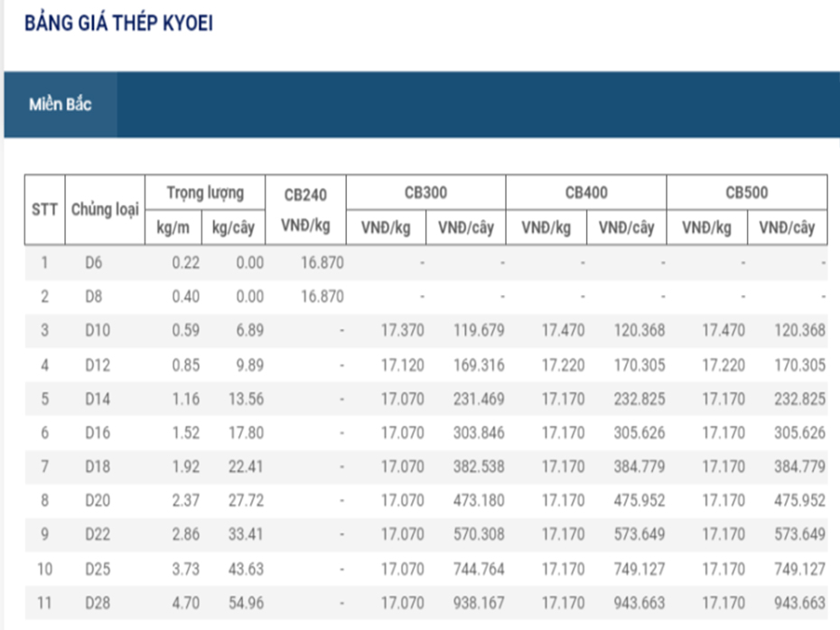Click the CB300 group header
Image resolution: width=840 pixels, height=630 pixels.
[x=425, y=192]
